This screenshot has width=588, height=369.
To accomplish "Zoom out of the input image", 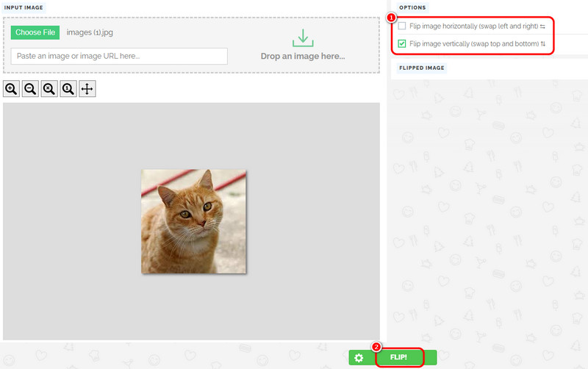I will pos(31,89).
